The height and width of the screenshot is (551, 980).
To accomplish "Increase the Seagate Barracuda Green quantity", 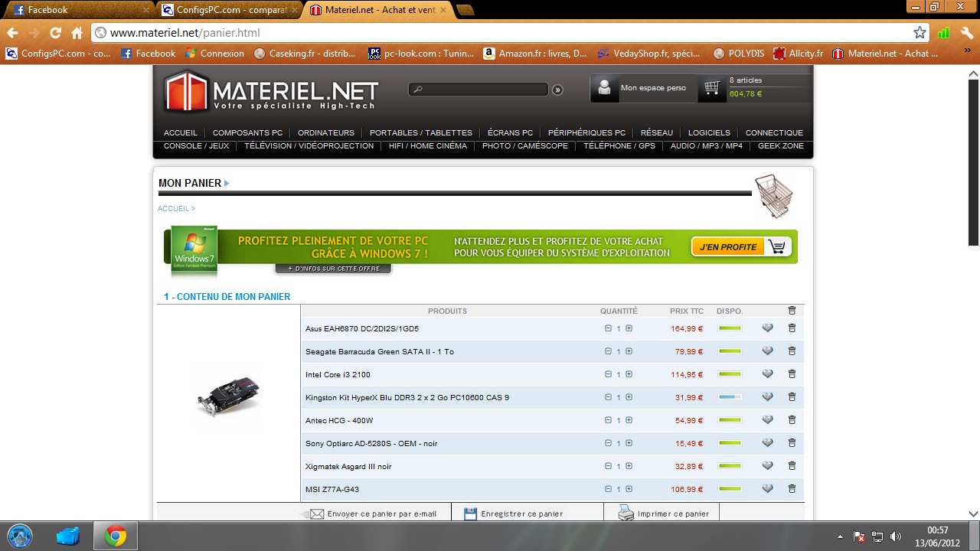I will [x=629, y=351].
